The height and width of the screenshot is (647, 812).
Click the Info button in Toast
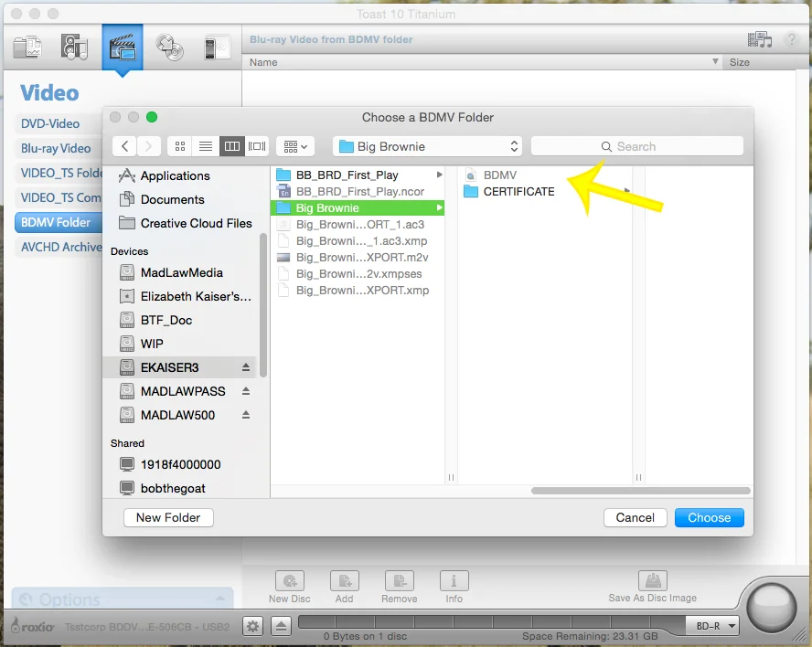click(x=454, y=587)
